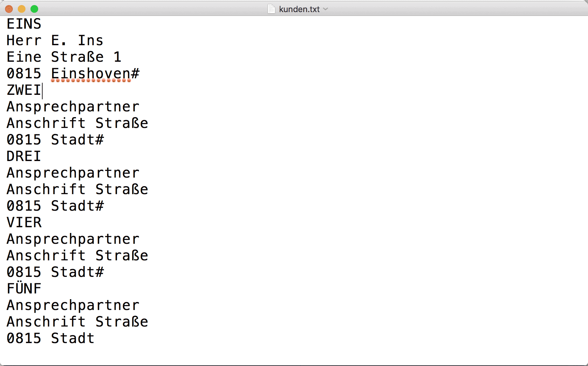Viewport: 588px width, 366px height.
Task: Click '0815 Stadt#' under ZWEI
Action: tap(55, 140)
